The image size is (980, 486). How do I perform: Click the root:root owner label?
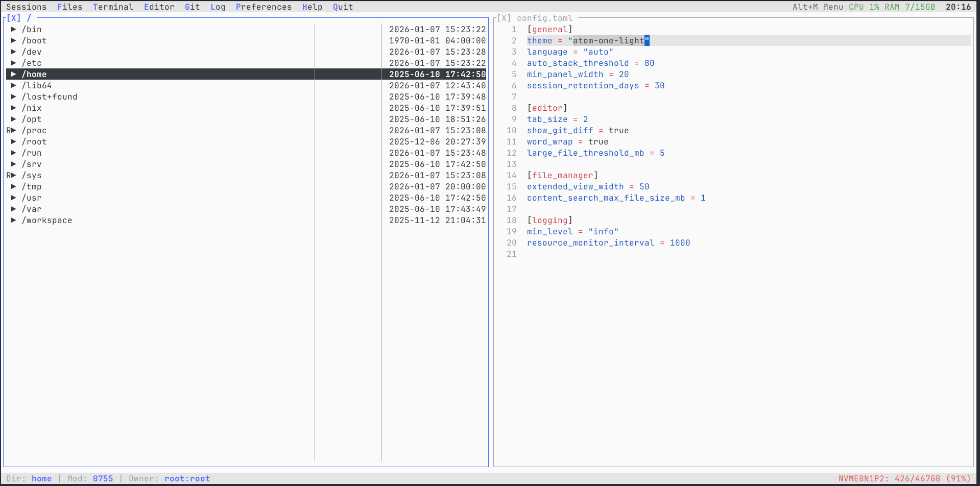pyautogui.click(x=187, y=478)
